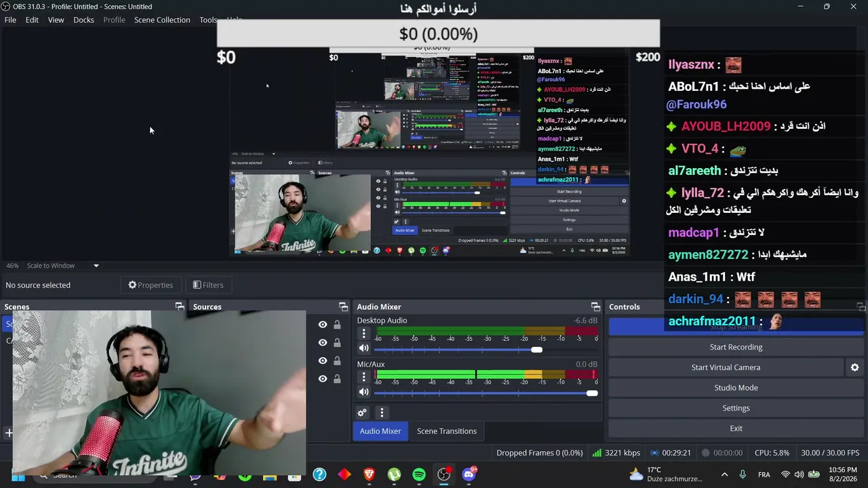Open Mic/Aux three-dot options menu
The height and width of the screenshot is (488, 868).
click(363, 377)
